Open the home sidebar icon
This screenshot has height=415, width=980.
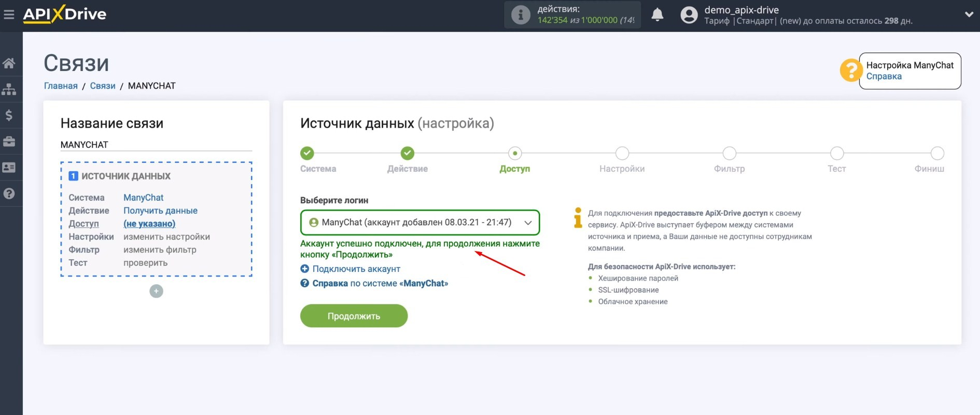tap(9, 63)
